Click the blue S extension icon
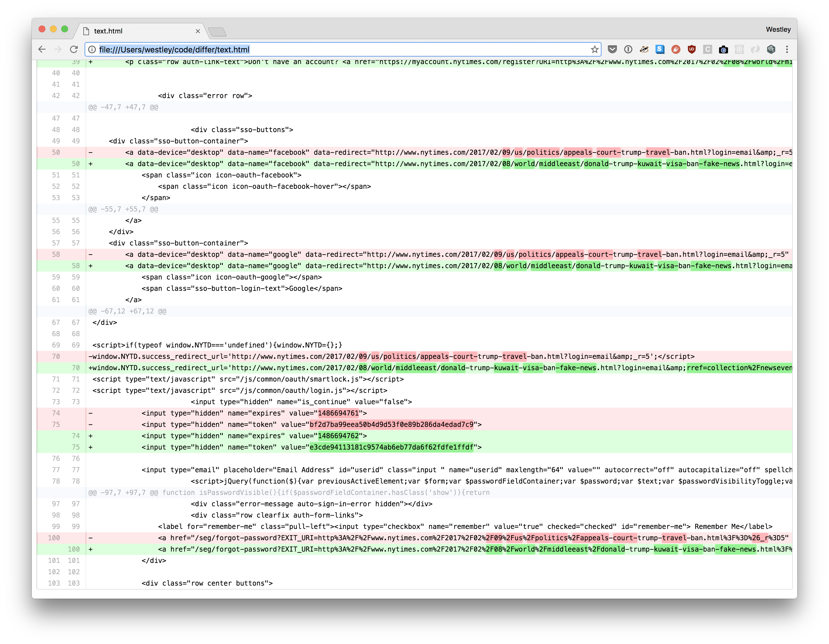 pos(660,49)
